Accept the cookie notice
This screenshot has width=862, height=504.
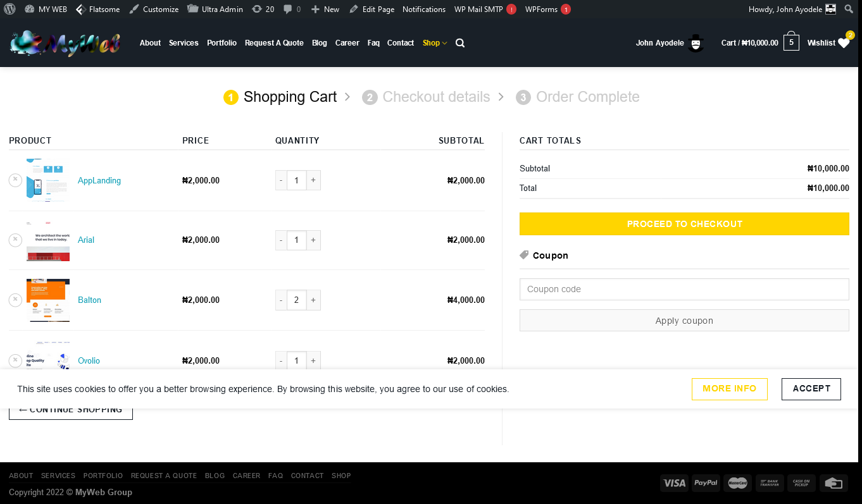(x=811, y=389)
